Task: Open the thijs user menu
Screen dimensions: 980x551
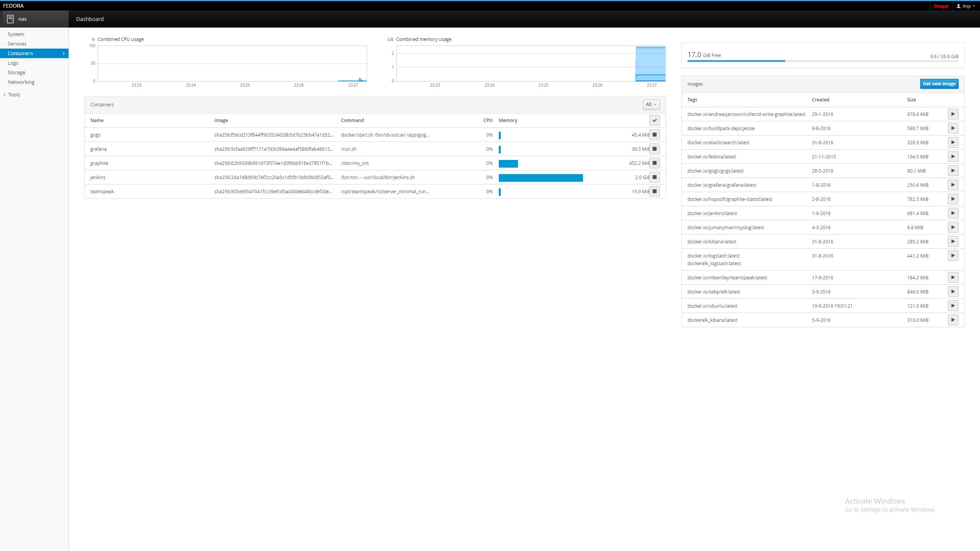Action: pos(965,6)
